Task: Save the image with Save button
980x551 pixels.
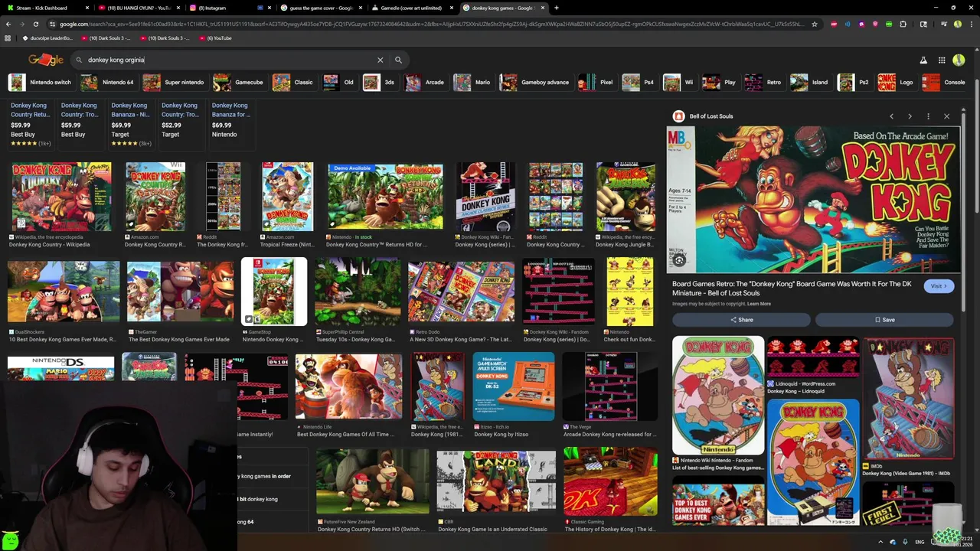Action: 884,320
